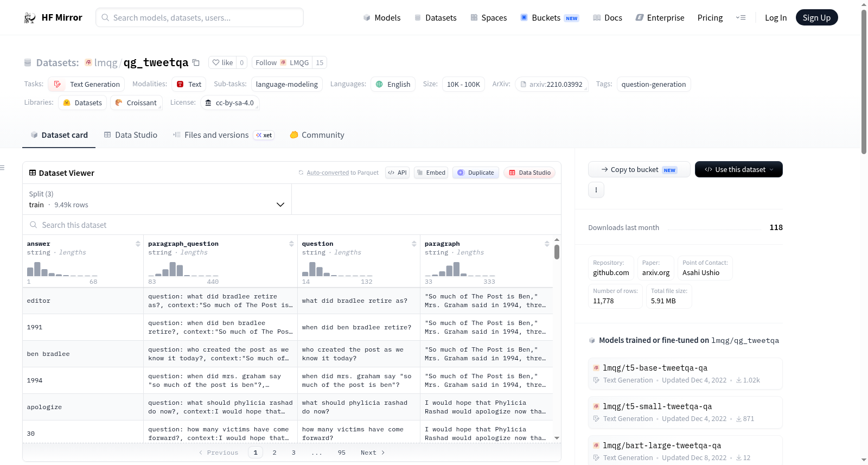The height and width of the screenshot is (465, 868).
Task: Click the language-modeling sub-task tag
Action: pyautogui.click(x=287, y=84)
